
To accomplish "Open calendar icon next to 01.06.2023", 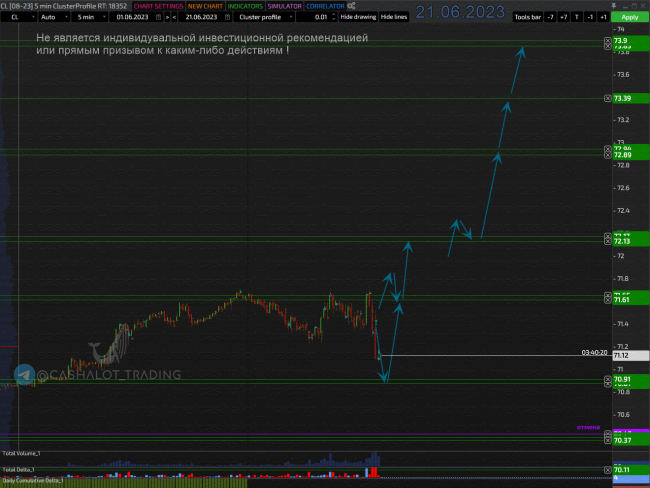I will click(158, 17).
